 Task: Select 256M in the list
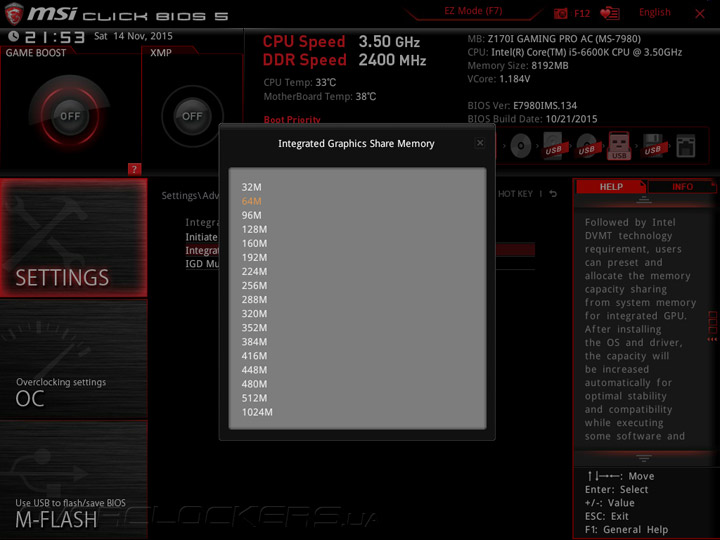pos(254,286)
